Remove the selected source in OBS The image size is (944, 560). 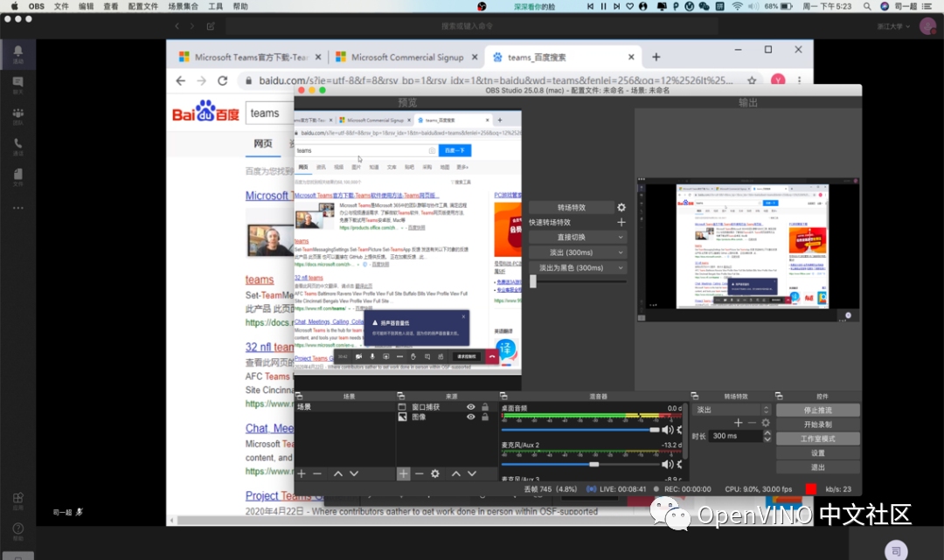pos(419,474)
